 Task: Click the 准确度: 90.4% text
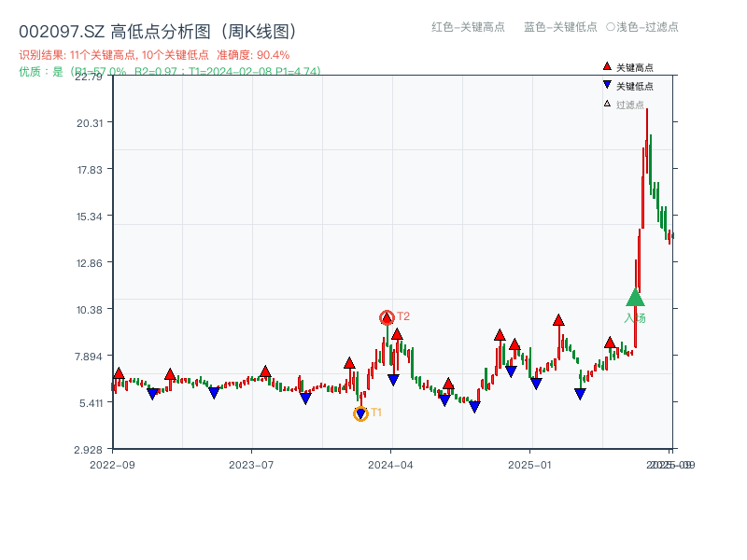pyautogui.click(x=253, y=55)
